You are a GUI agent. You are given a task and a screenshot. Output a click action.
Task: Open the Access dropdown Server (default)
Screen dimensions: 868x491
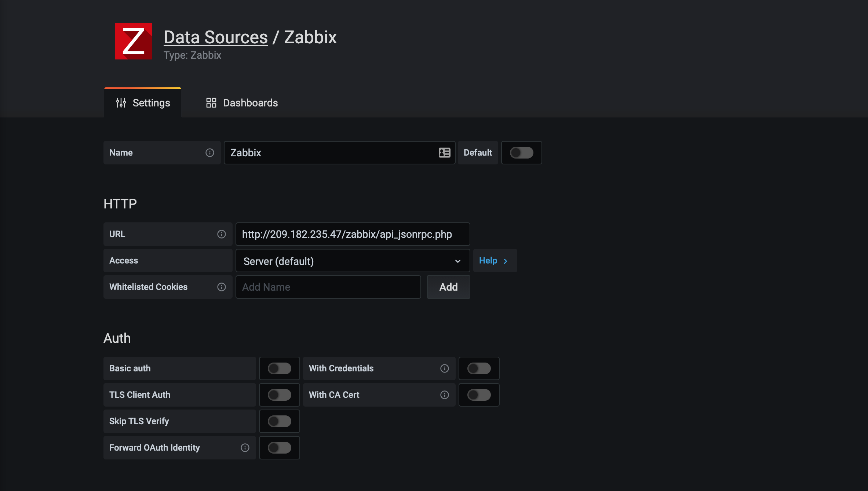[352, 261]
